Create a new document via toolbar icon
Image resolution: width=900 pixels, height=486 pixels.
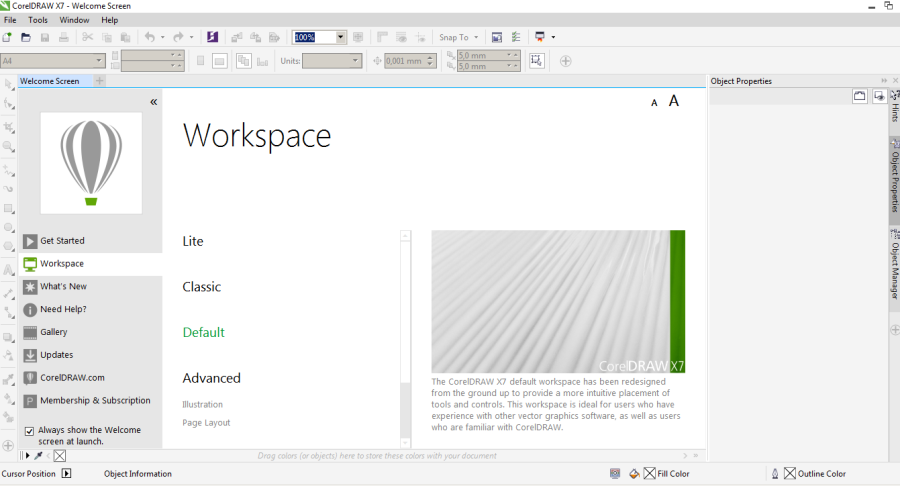pos(7,37)
